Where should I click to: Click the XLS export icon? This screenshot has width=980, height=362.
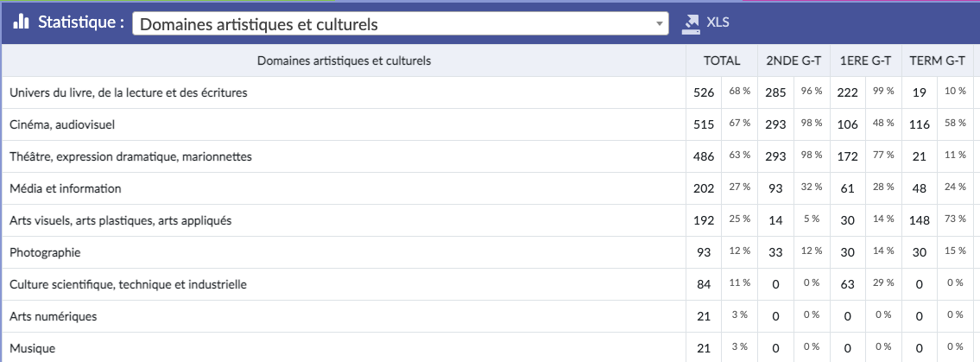pos(691,23)
